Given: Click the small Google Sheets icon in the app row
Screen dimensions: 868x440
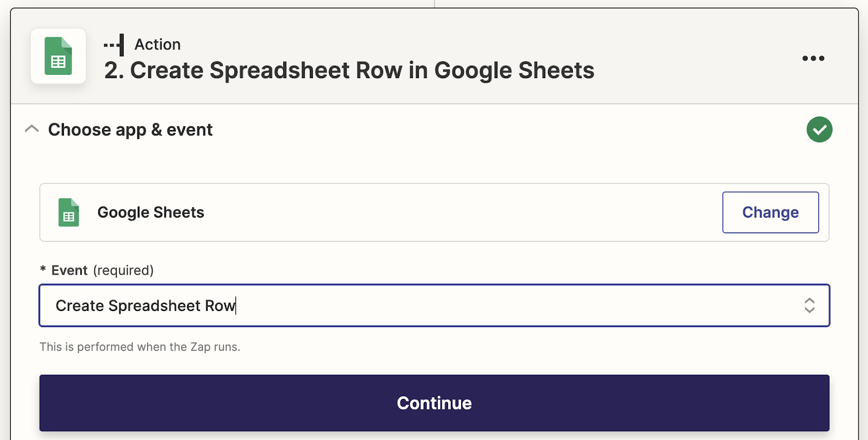Looking at the screenshot, I should [68, 212].
